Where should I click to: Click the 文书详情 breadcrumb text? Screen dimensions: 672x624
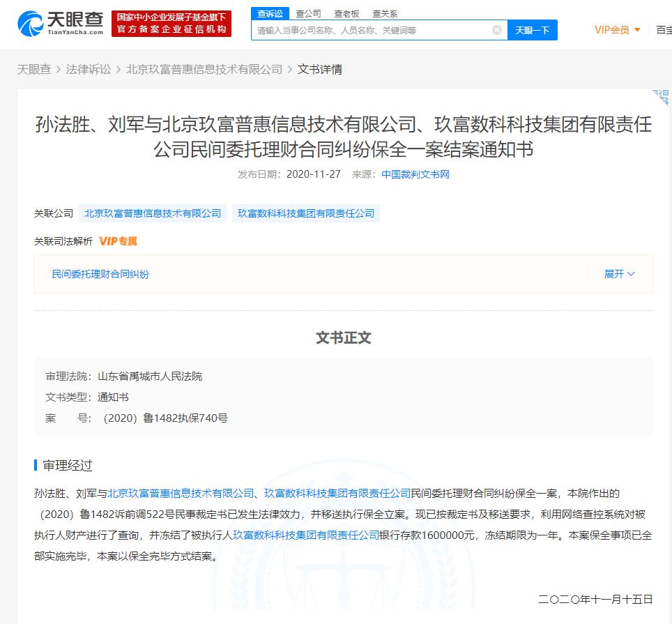click(x=320, y=70)
